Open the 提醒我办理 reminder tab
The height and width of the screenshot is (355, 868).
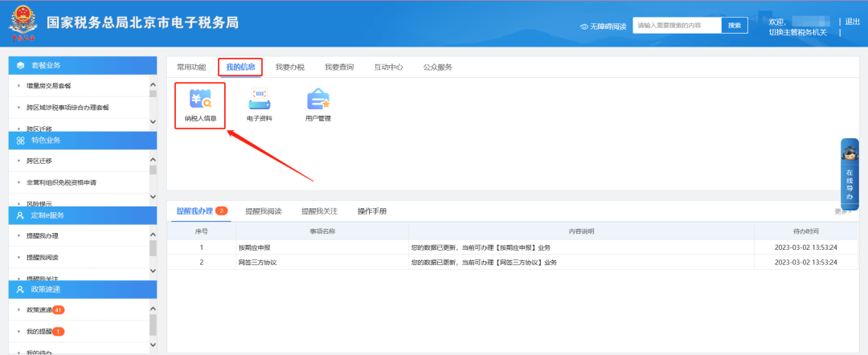coord(194,211)
